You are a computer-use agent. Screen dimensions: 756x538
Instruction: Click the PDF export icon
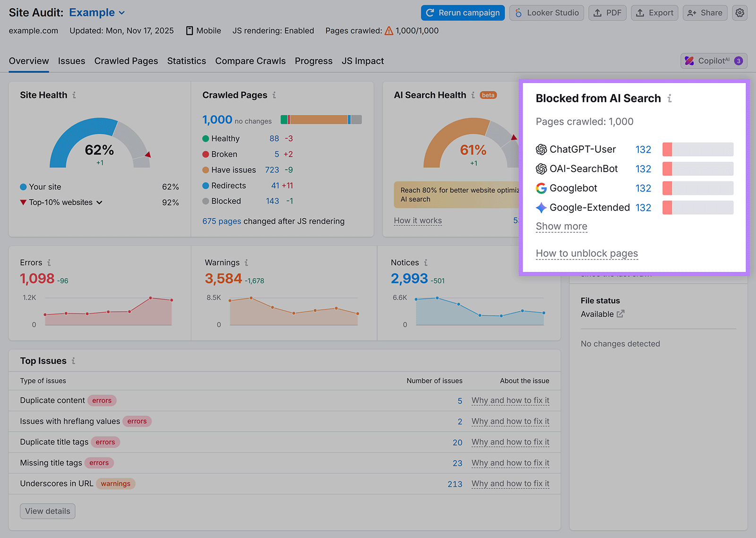pyautogui.click(x=597, y=13)
